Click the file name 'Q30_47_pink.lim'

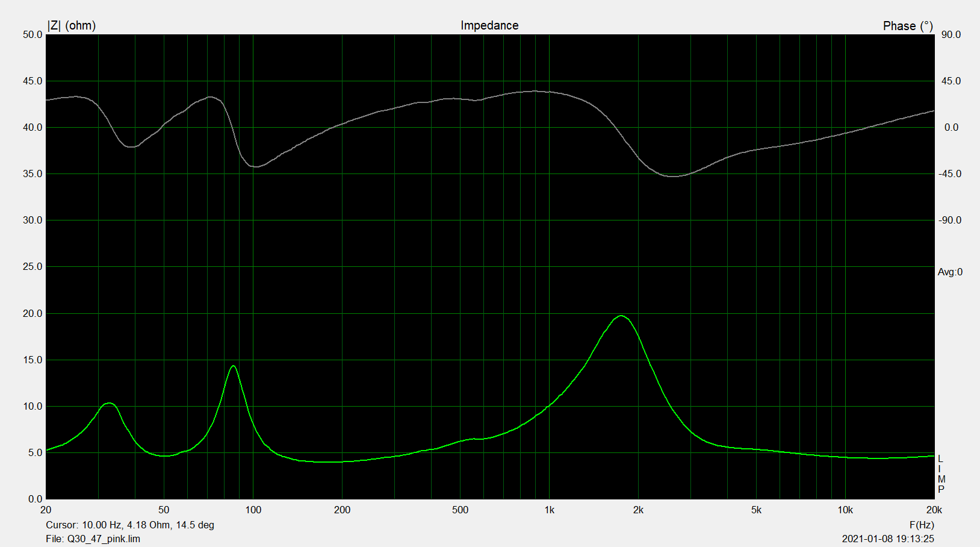pyautogui.click(x=104, y=539)
